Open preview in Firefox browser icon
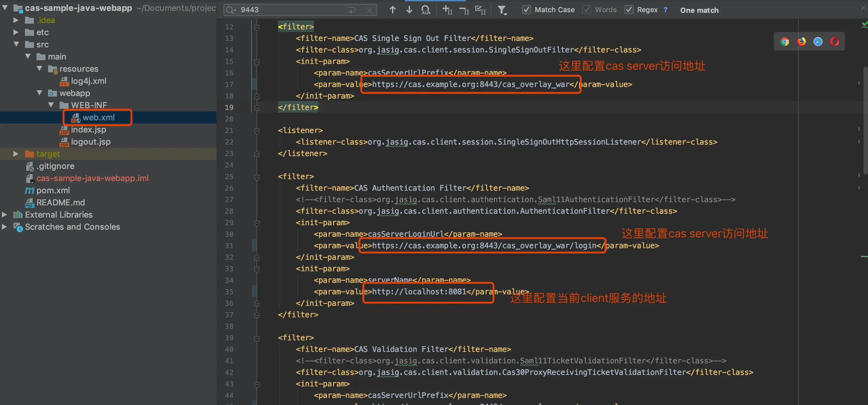The image size is (868, 405). (x=801, y=41)
